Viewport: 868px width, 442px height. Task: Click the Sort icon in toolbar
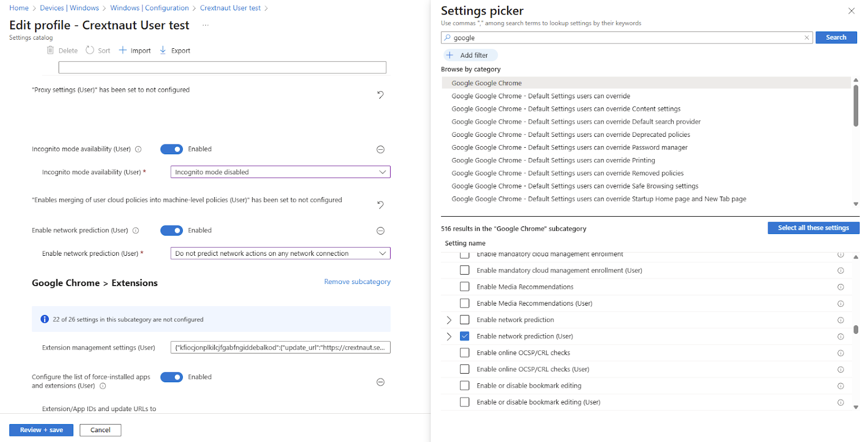(90, 50)
